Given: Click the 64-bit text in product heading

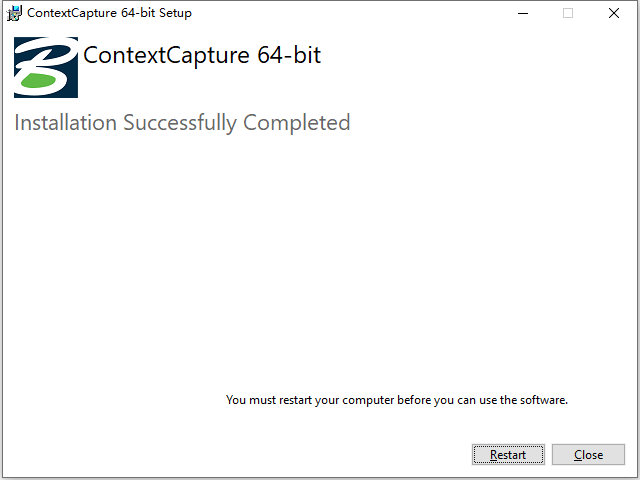Looking at the screenshot, I should pos(289,55).
